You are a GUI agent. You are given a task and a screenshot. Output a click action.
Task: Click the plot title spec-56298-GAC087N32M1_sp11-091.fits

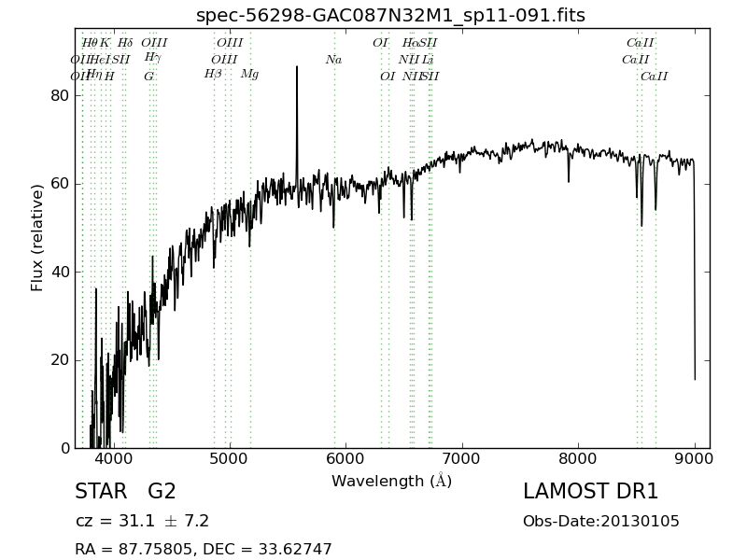tap(390, 16)
